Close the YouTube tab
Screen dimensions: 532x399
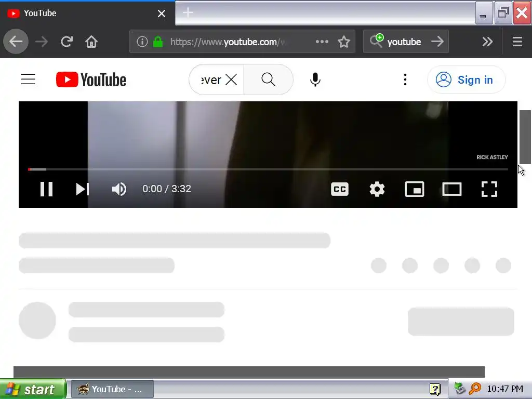[x=162, y=14]
